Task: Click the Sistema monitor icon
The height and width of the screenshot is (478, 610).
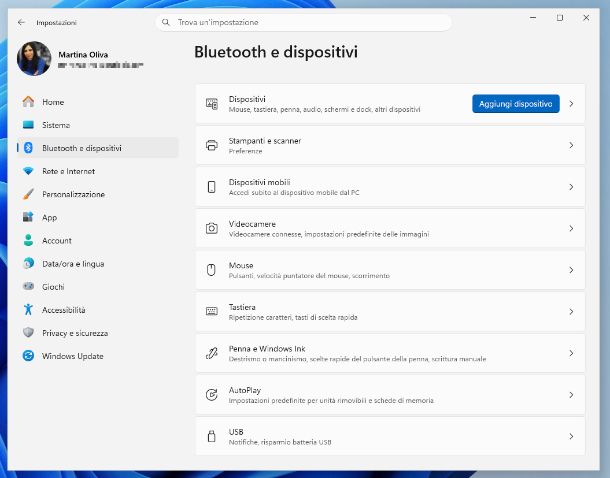Action: [x=28, y=125]
